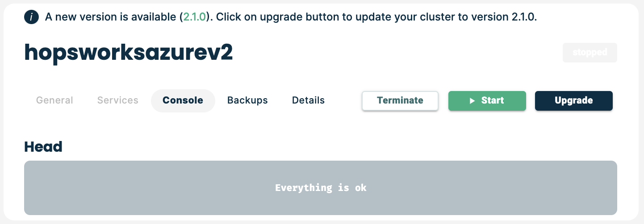Switch to the General tab
The image size is (644, 224).
click(x=54, y=100)
